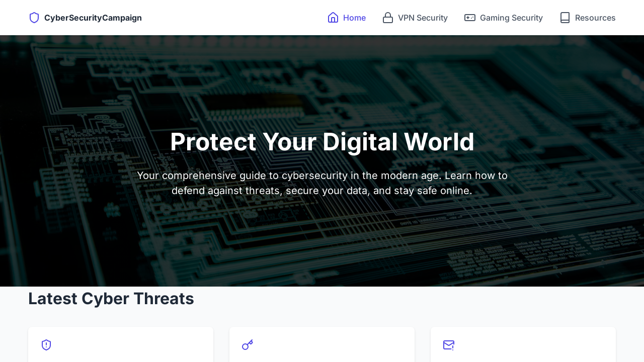Click the VPN Security lock icon
The width and height of the screenshot is (644, 362).
tap(388, 18)
